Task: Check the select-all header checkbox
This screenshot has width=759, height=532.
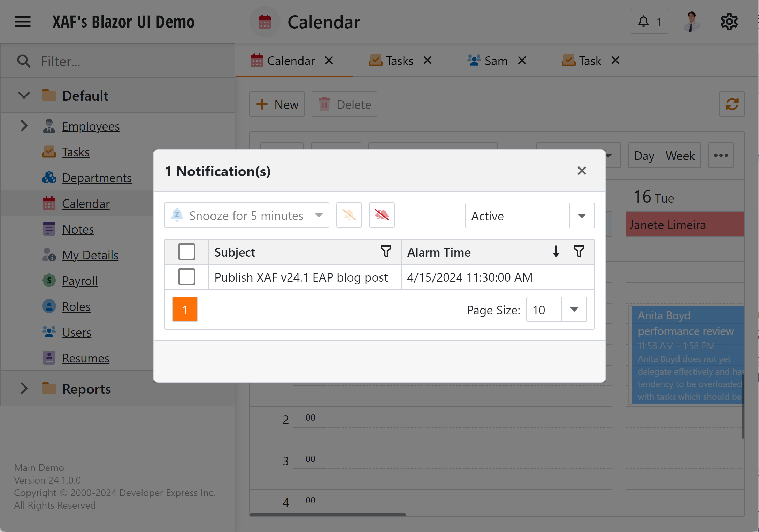Action: point(186,252)
